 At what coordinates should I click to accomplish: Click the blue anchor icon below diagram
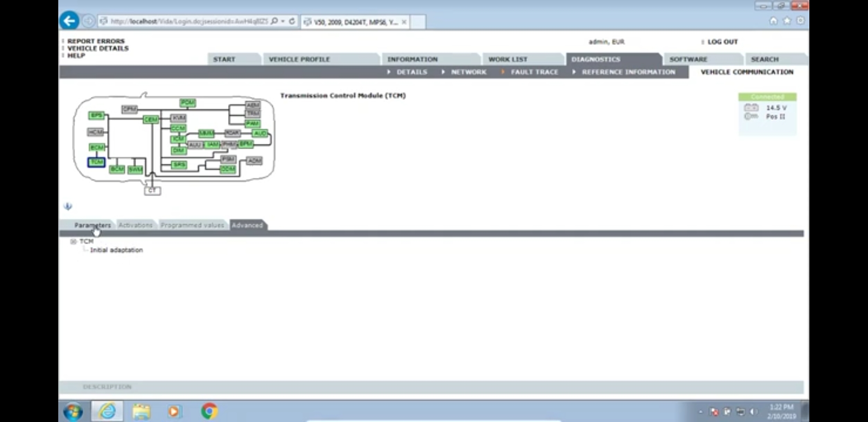tap(68, 206)
